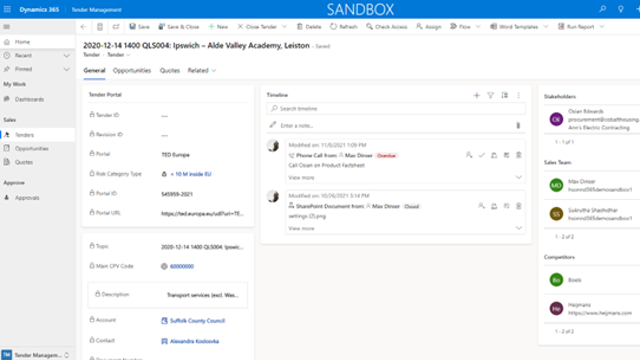640x360 pixels.
Task: Click Run Report command
Action: pyautogui.click(x=576, y=27)
